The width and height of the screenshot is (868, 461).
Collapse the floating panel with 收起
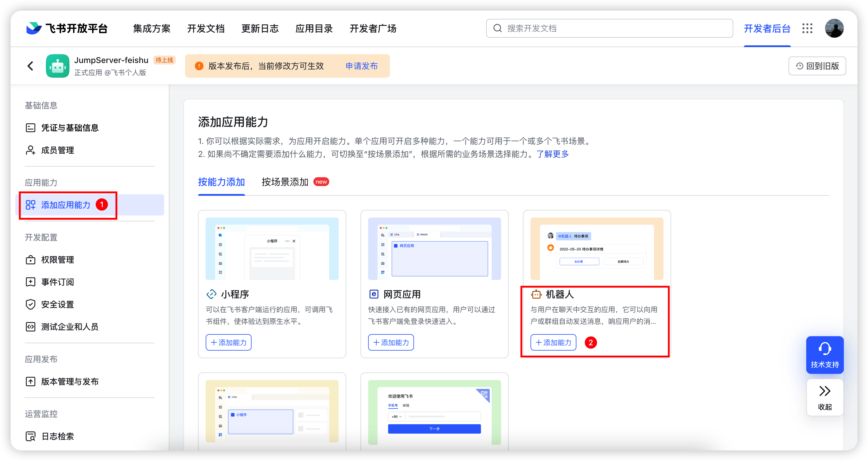click(824, 398)
